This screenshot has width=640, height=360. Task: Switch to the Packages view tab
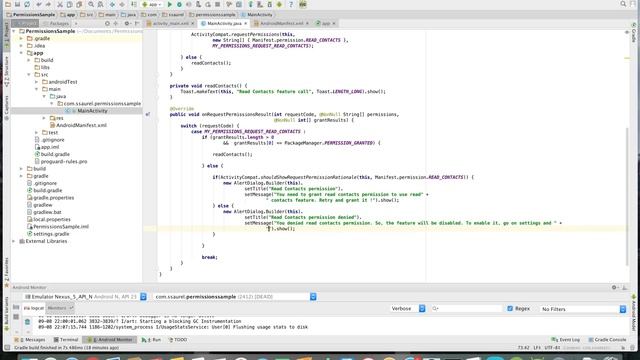(x=56, y=24)
